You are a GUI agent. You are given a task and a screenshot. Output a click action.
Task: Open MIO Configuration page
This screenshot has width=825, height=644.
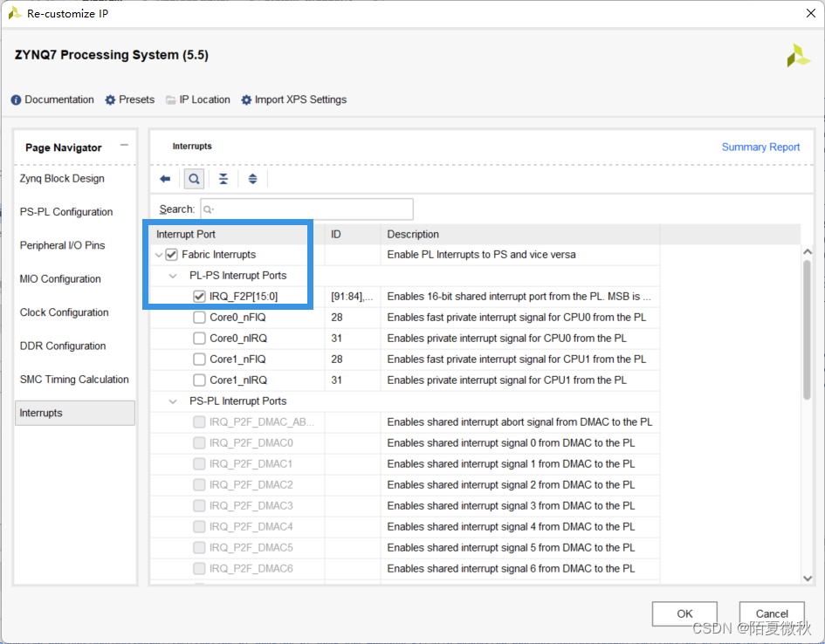point(60,279)
